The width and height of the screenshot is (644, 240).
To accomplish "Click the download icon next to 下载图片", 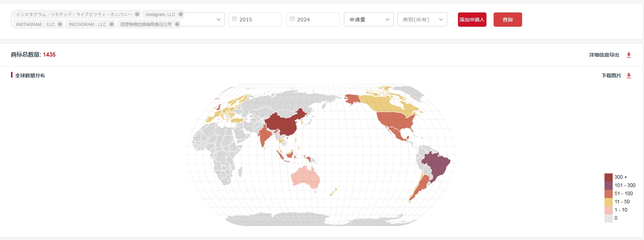I will pos(629,75).
